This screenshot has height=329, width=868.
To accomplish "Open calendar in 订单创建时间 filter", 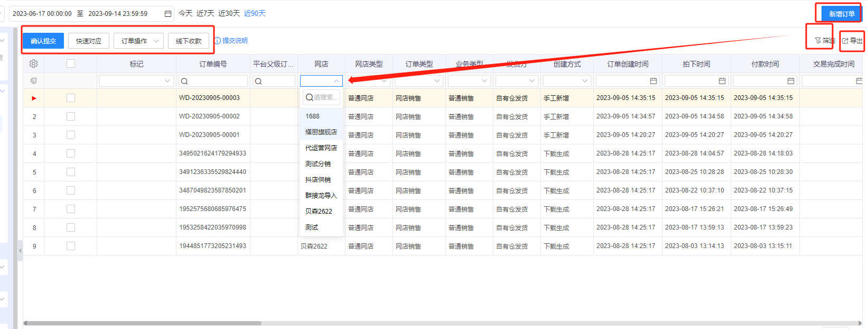I will 654,81.
